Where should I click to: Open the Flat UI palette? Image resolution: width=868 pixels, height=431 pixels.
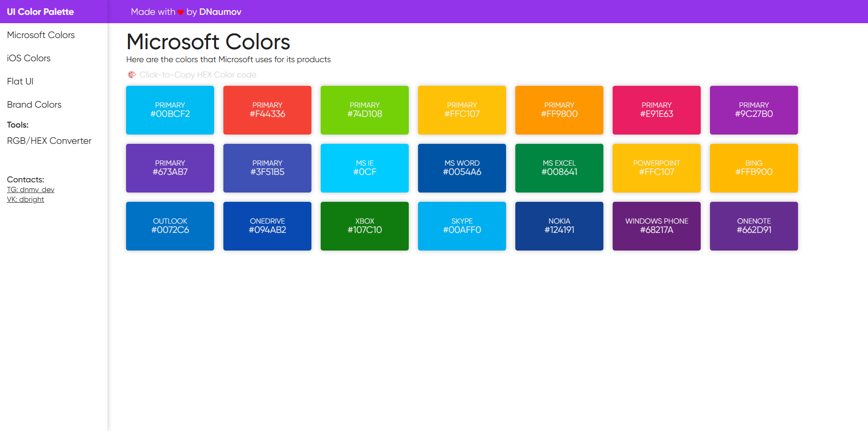coord(20,81)
